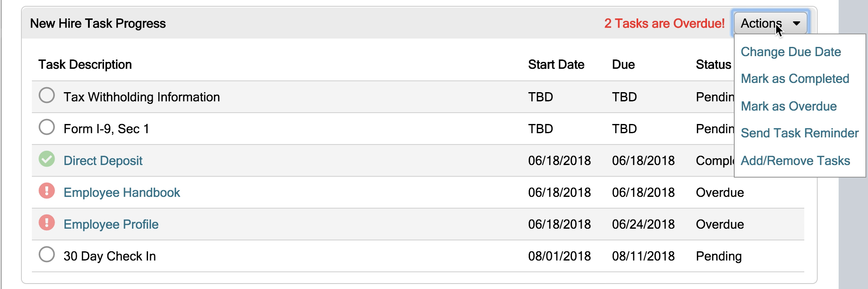868x289 pixels.
Task: Click the red alert icon for Employee Handbook
Action: click(47, 191)
